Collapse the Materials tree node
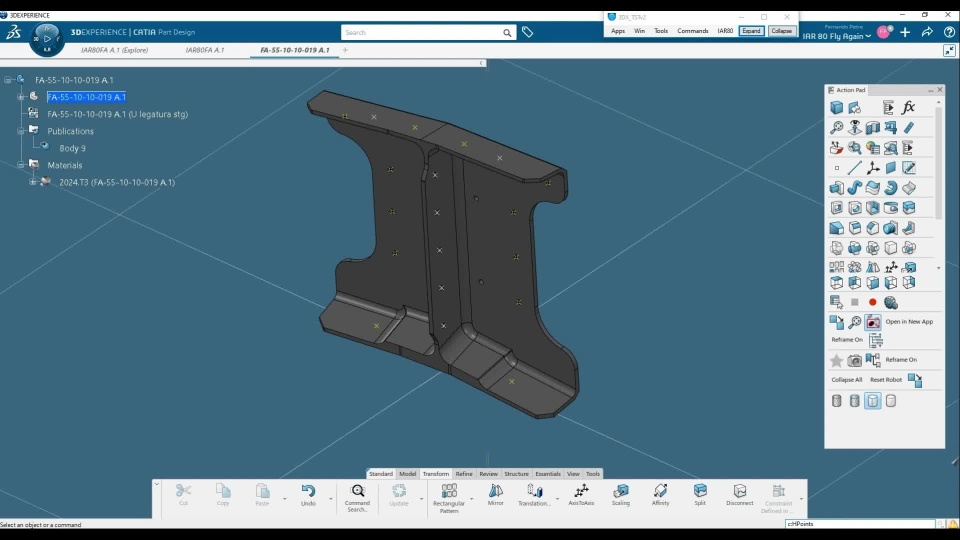Viewport: 960px width, 540px height. click(x=21, y=165)
